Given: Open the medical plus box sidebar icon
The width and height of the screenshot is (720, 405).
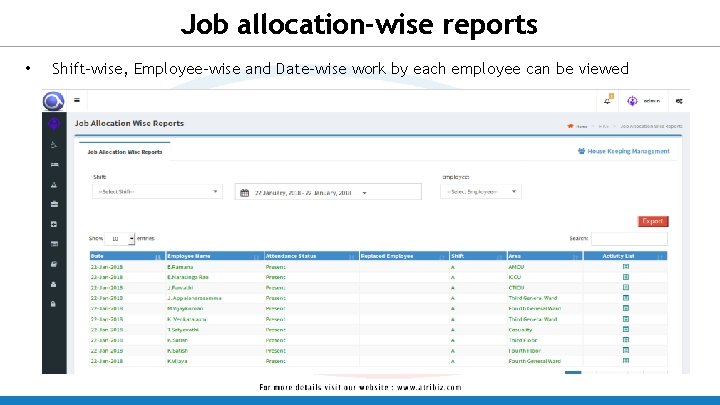Looking at the screenshot, I should (x=54, y=224).
